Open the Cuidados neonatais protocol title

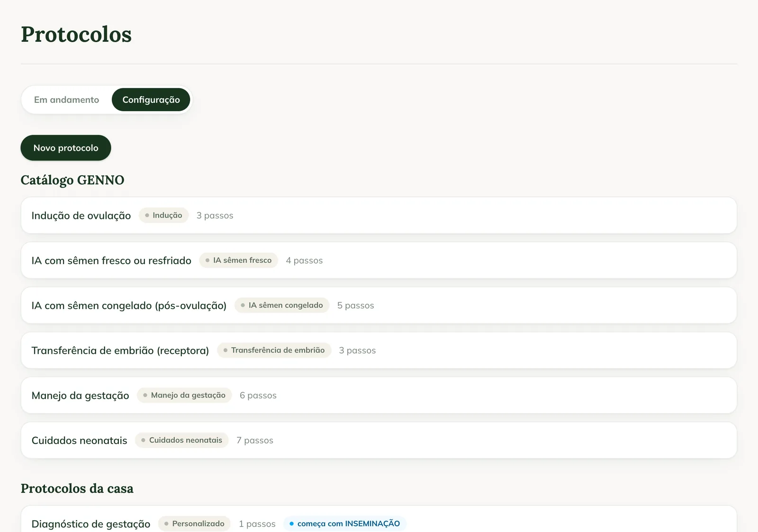pos(79,441)
